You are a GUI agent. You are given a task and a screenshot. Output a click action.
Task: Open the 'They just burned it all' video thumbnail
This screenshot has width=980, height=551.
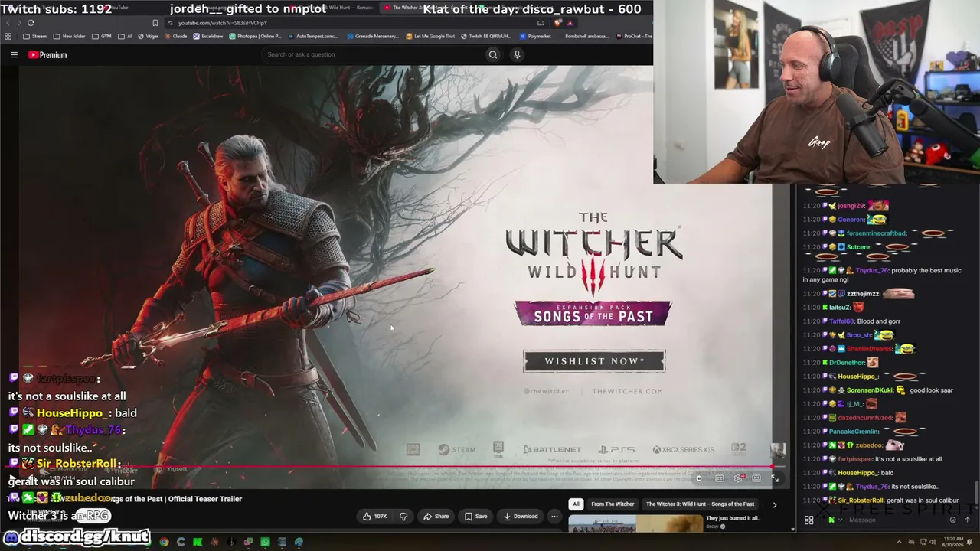[x=635, y=523]
